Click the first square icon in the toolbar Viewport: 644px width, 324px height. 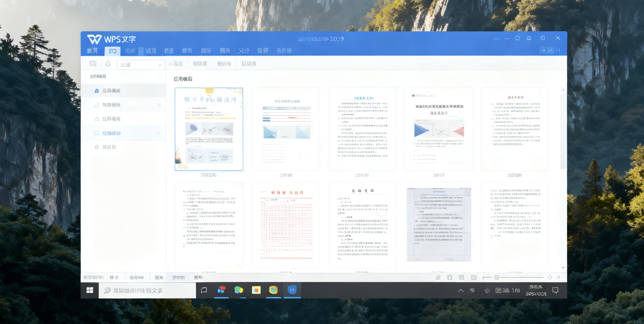93,64
